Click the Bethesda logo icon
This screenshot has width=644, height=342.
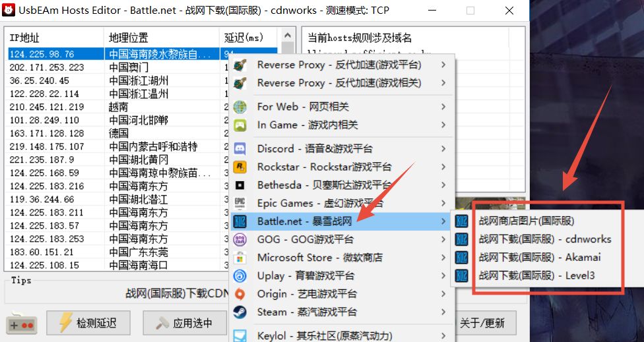coord(240,185)
